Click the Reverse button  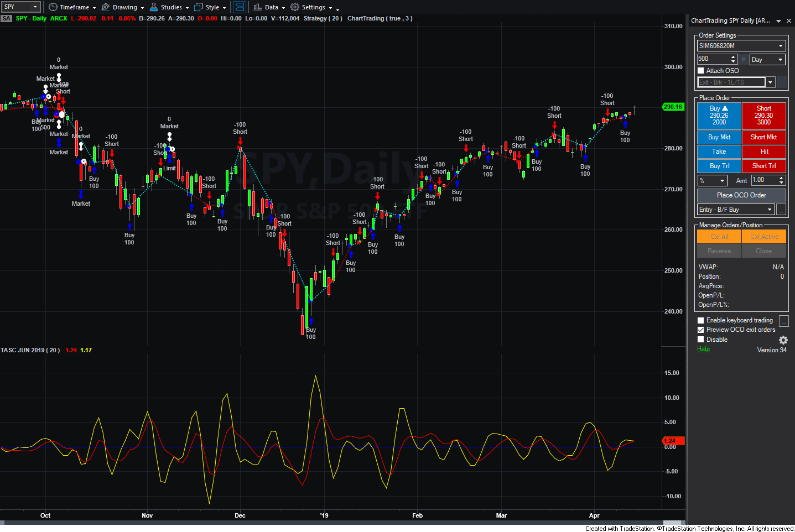coord(719,251)
